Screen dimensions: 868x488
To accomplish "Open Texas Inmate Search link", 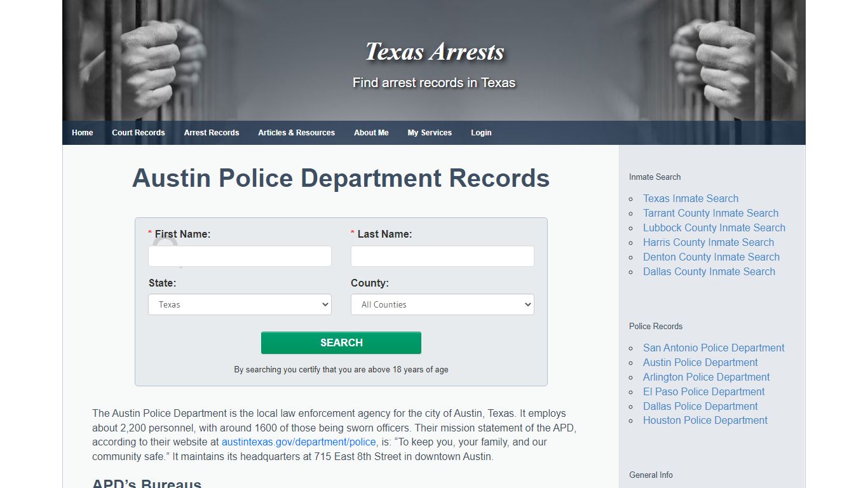I will click(691, 198).
